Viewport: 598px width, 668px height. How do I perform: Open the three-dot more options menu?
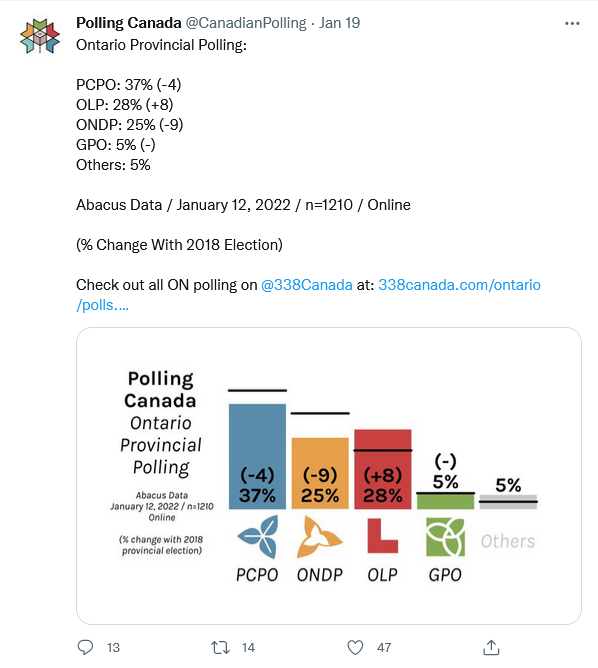click(572, 23)
